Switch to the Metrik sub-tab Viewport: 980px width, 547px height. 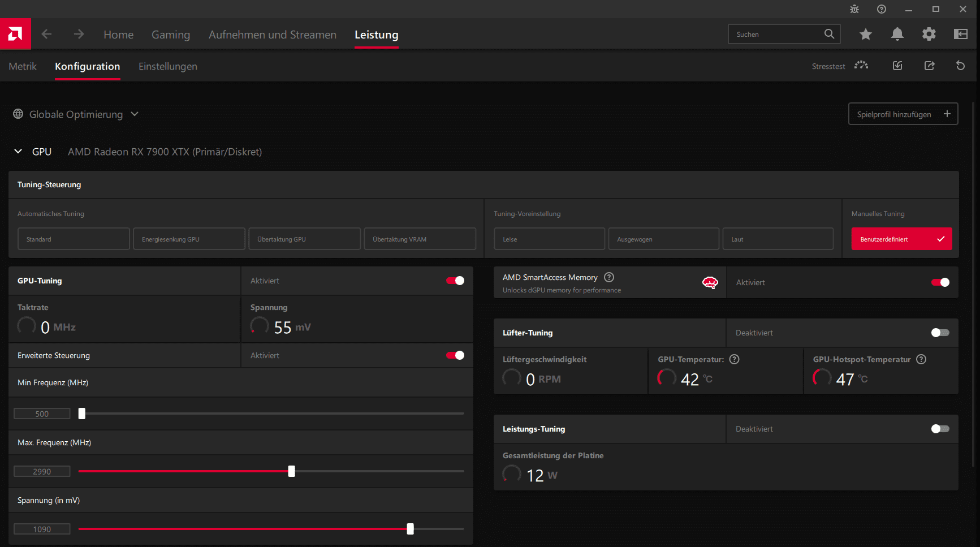pyautogui.click(x=23, y=66)
